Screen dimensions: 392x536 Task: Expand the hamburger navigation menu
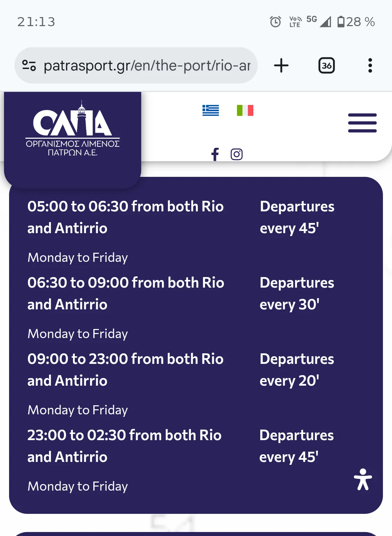pos(362,123)
